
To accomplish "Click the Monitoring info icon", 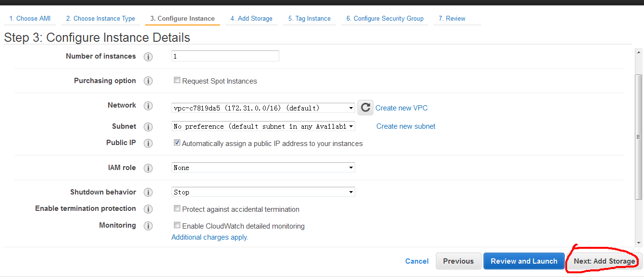I will pyautogui.click(x=148, y=226).
